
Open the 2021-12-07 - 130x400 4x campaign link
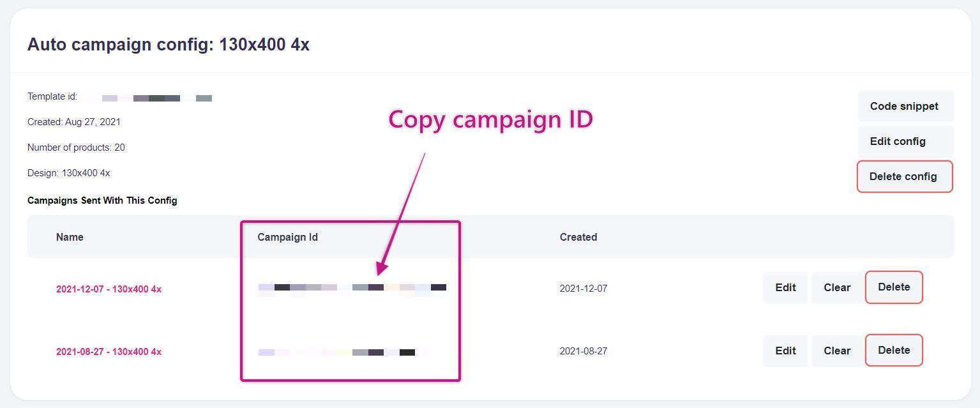[x=109, y=289]
